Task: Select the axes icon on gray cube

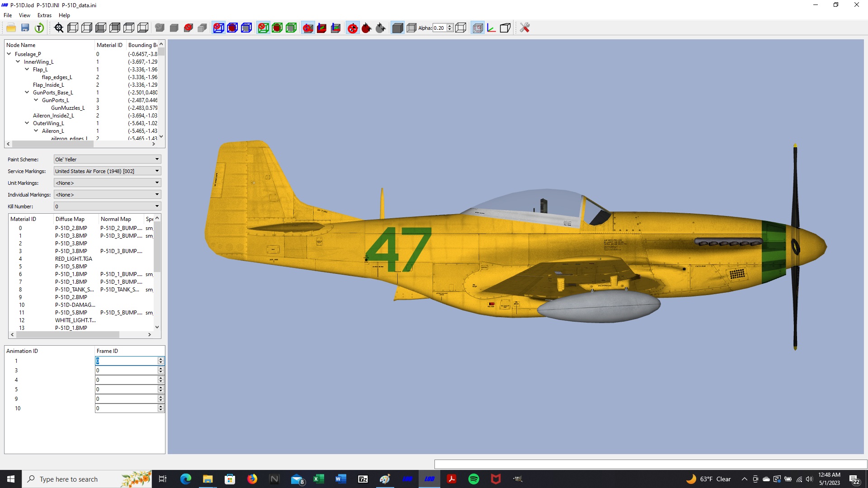Action: (x=335, y=28)
